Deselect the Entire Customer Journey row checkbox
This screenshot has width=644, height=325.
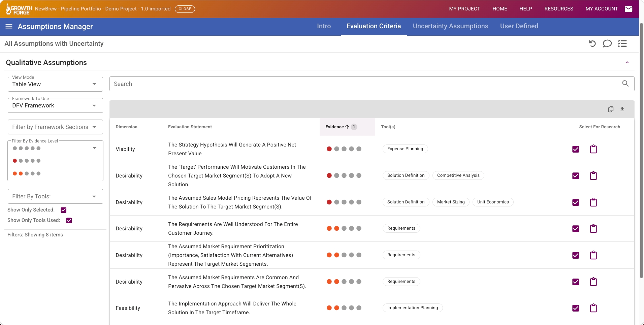pos(576,229)
